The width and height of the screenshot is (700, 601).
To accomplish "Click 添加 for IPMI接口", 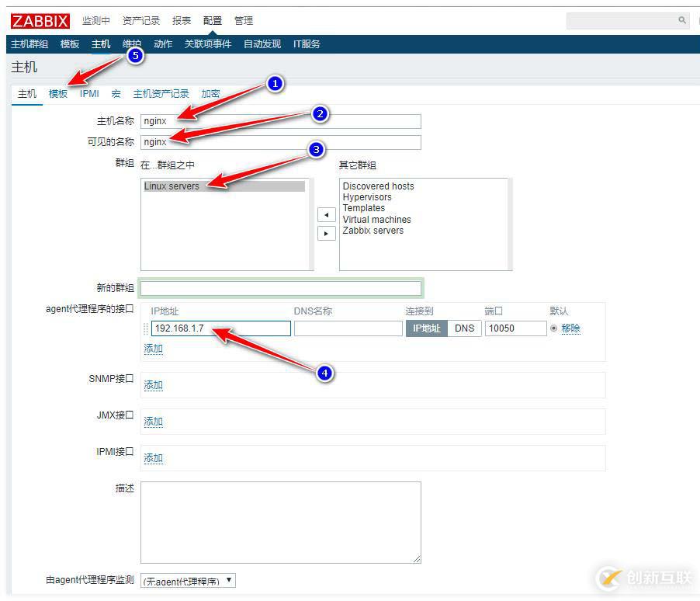I will click(153, 458).
